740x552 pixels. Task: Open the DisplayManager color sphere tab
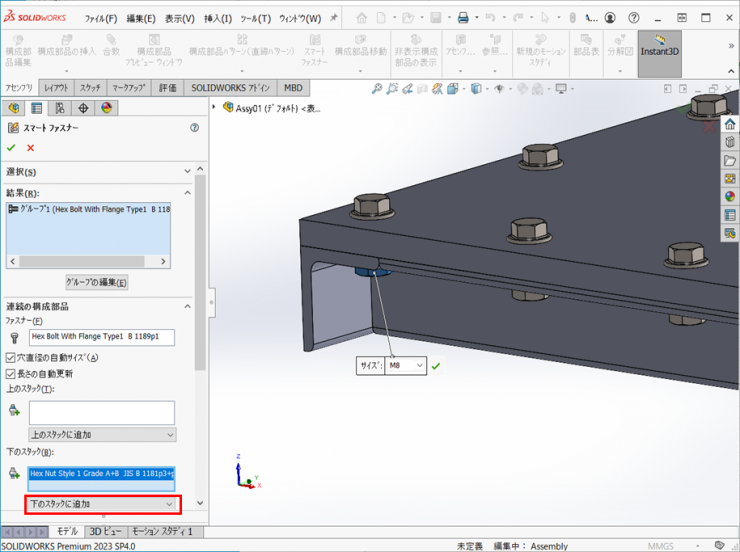[106, 108]
